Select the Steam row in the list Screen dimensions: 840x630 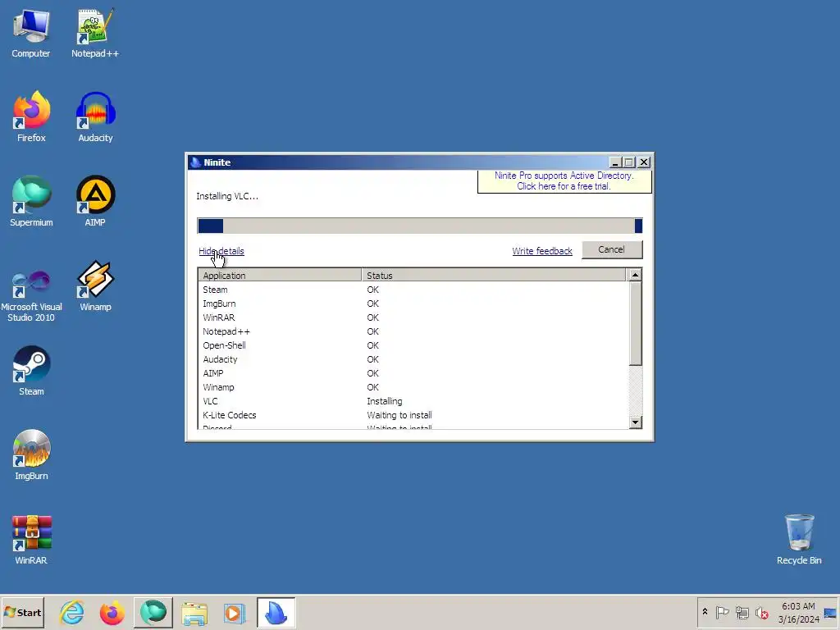[x=412, y=290]
